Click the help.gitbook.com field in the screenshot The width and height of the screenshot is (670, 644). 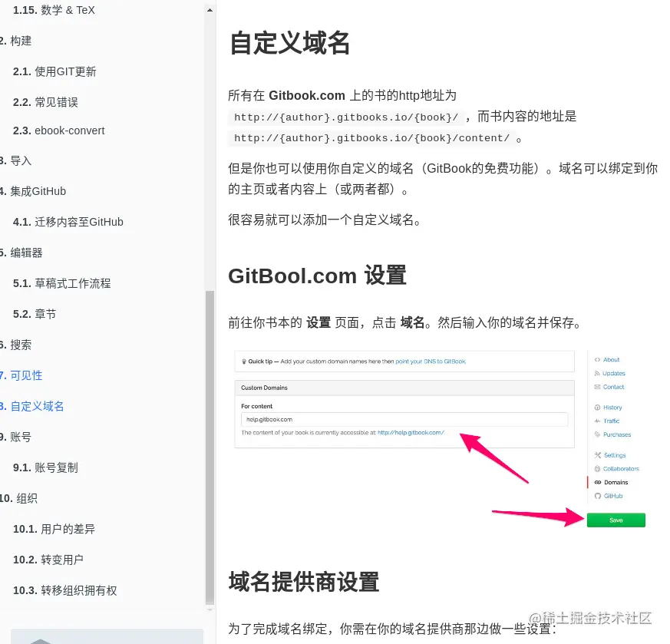(x=404, y=419)
